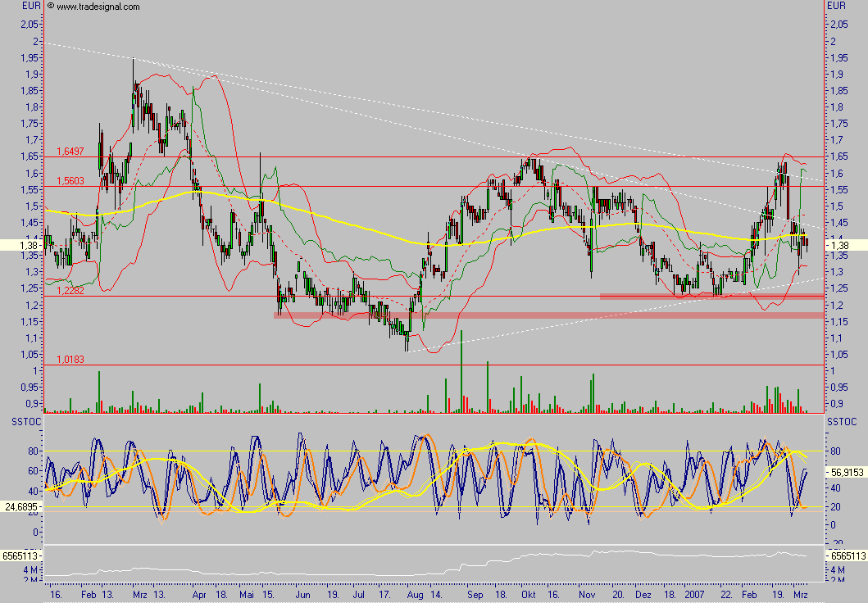Click the left 6565113 volume indicator value

[21, 555]
